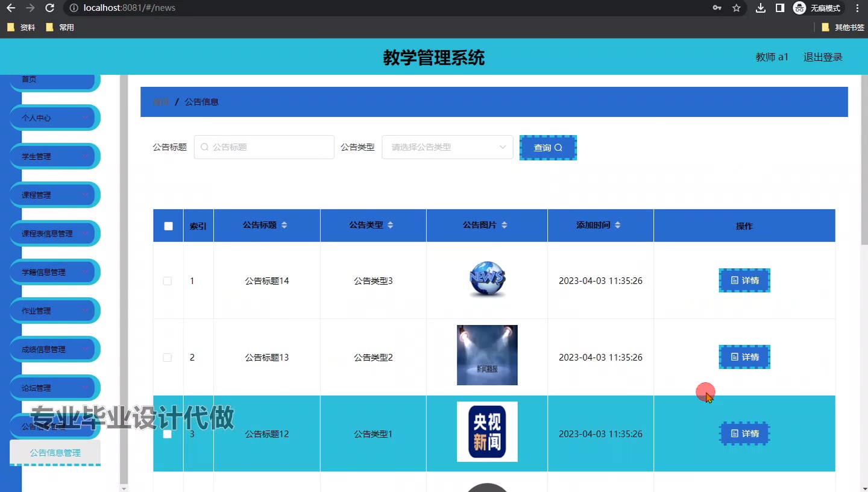Bookmark this page with star icon

(x=736, y=8)
